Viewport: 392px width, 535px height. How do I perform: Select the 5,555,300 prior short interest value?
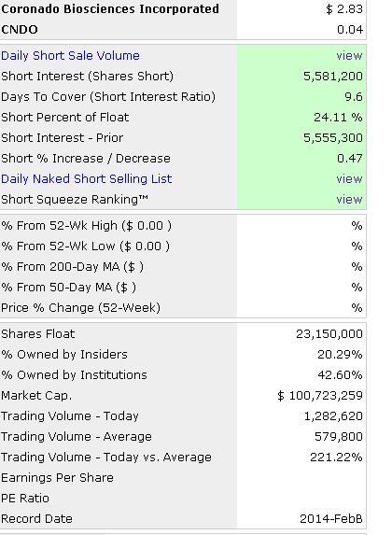click(x=333, y=138)
